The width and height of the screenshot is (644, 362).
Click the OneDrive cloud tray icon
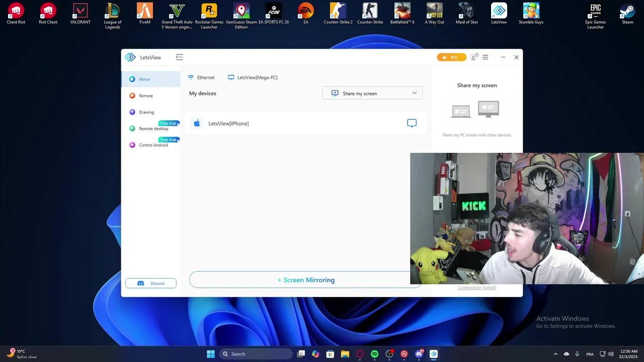567,354
